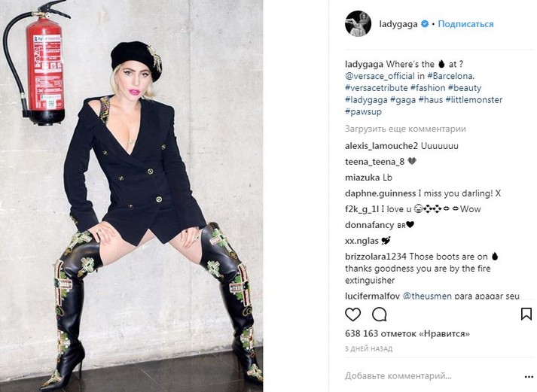Open the #littlemonster hashtag
Screen dimensions: 537x392
(474, 100)
